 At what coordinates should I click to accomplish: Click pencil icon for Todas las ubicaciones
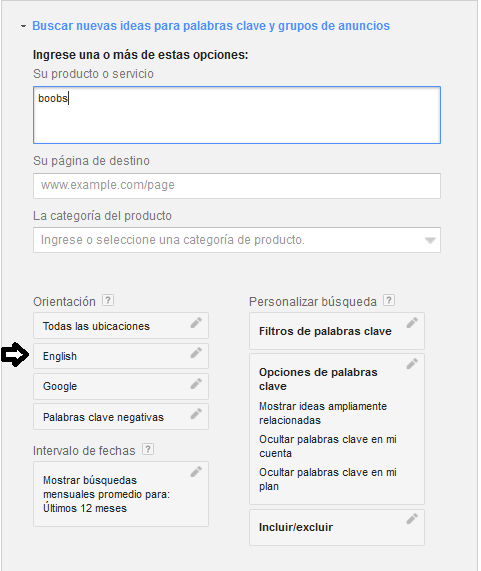click(196, 323)
